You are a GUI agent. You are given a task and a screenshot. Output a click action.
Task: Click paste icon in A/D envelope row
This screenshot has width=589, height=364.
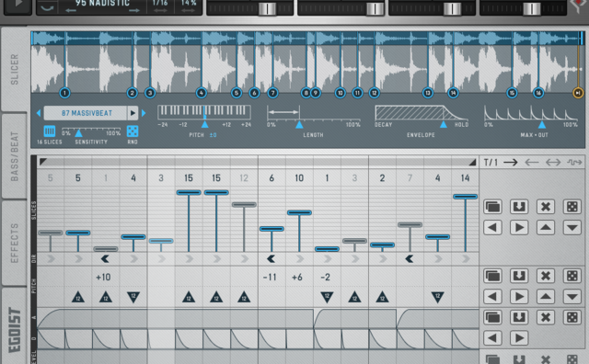coord(519,317)
